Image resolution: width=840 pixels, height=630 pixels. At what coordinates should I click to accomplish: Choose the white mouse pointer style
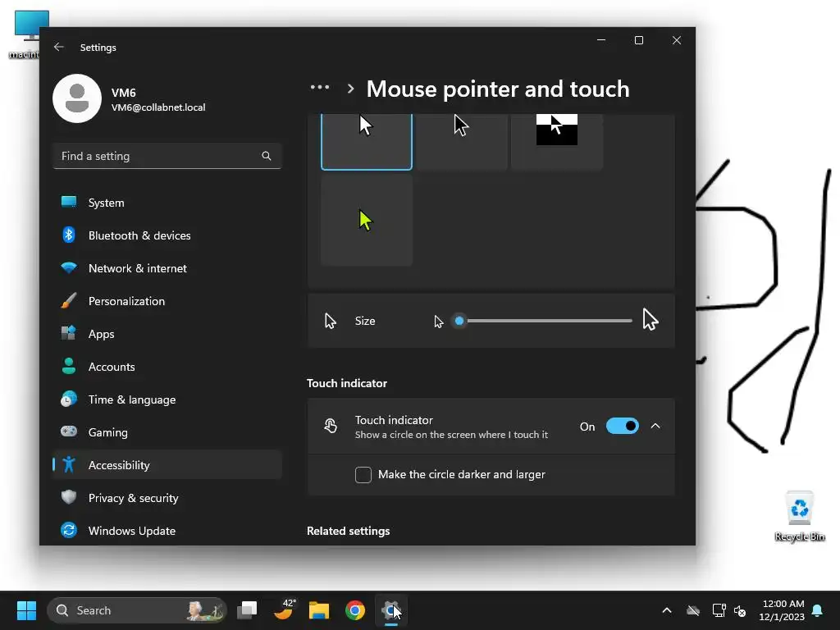(367, 141)
